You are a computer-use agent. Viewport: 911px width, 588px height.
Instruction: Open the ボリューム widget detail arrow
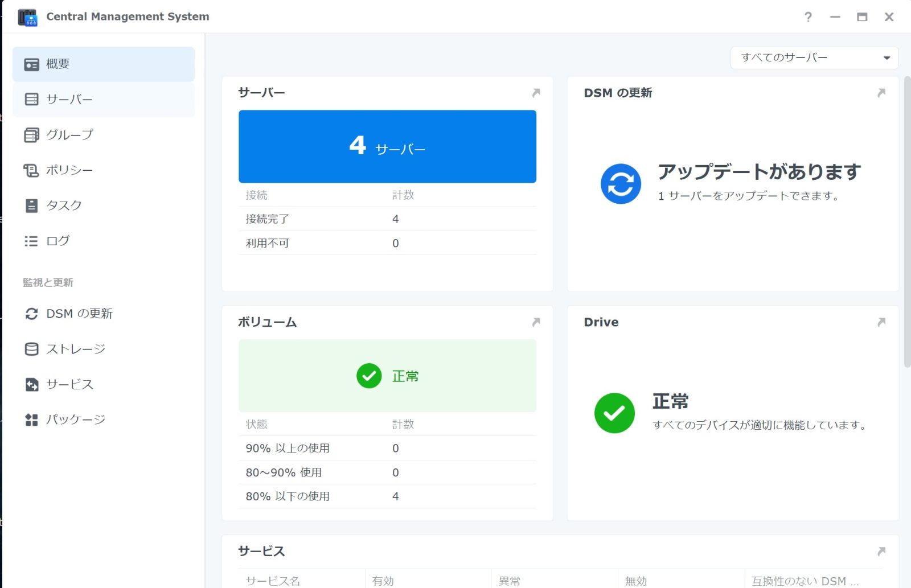point(536,322)
